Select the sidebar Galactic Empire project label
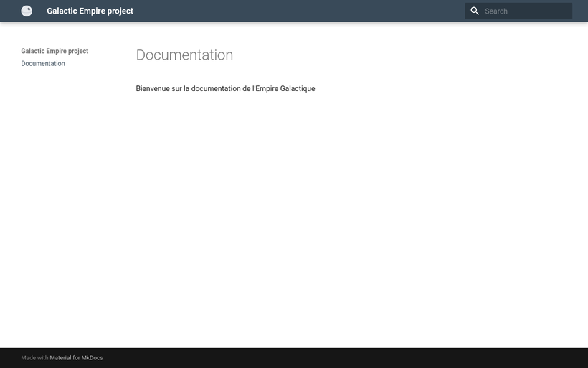Image resolution: width=588 pixels, height=368 pixels. click(54, 51)
